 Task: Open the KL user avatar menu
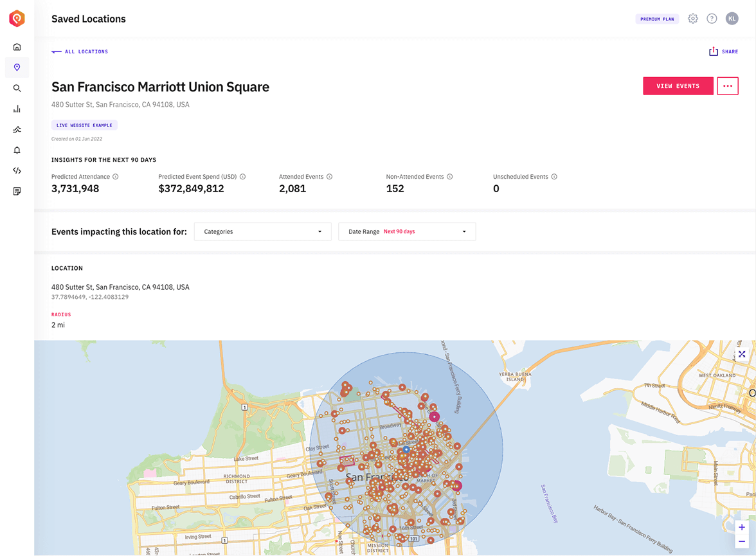(732, 19)
